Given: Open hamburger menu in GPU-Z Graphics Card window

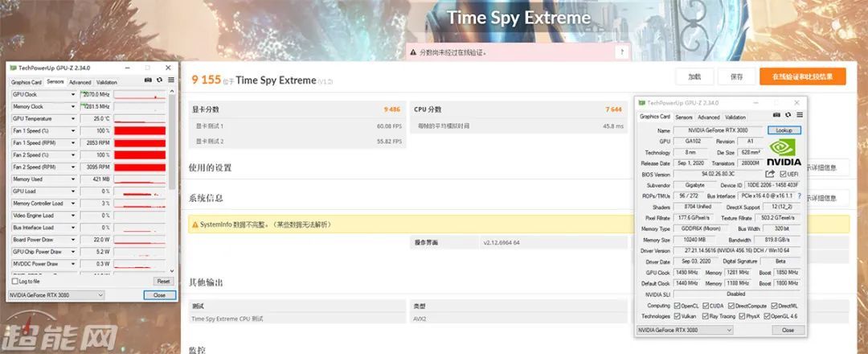Looking at the screenshot, I should pyautogui.click(x=800, y=115).
